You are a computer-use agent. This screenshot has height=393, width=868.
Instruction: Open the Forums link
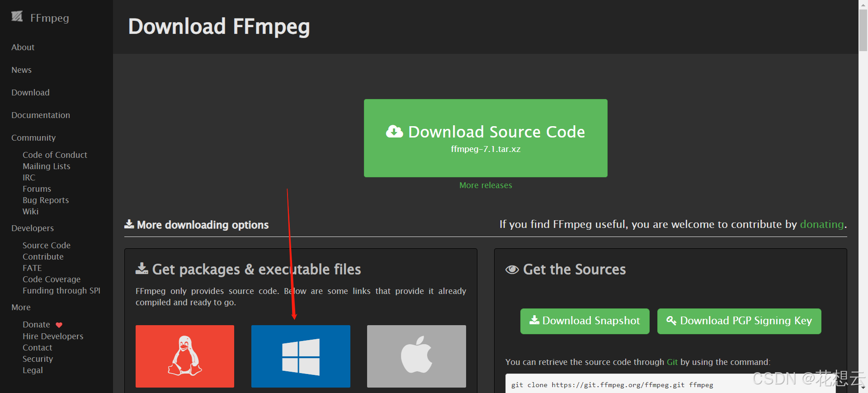(x=37, y=189)
